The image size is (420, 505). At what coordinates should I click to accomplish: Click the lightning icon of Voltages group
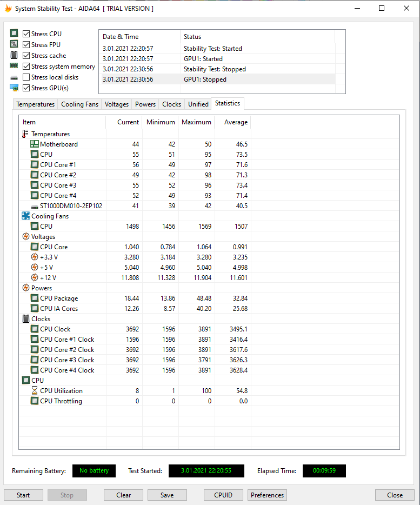26,236
